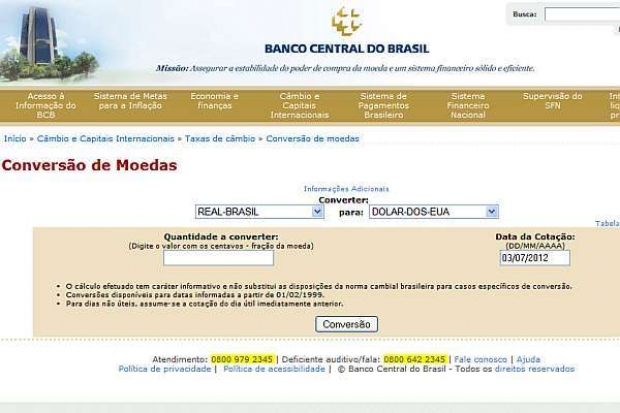Click the Quantidade a converter input field
This screenshot has height=413, width=620.
click(219, 258)
